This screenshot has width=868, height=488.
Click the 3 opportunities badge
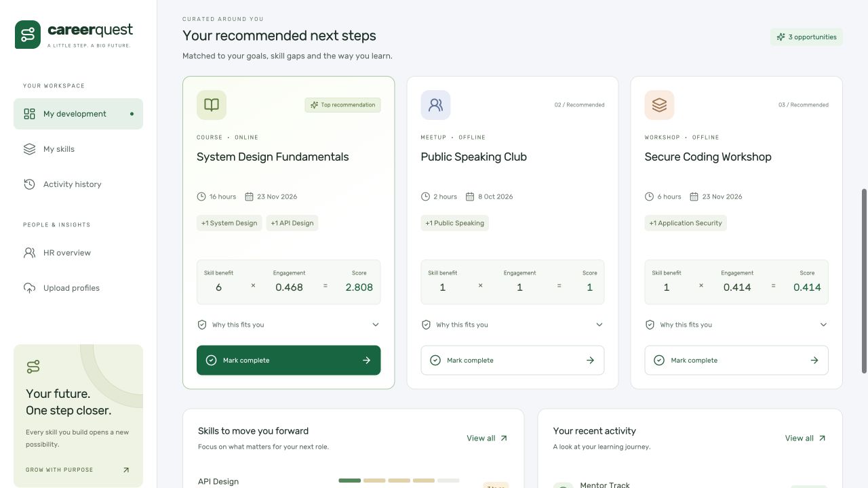click(806, 37)
